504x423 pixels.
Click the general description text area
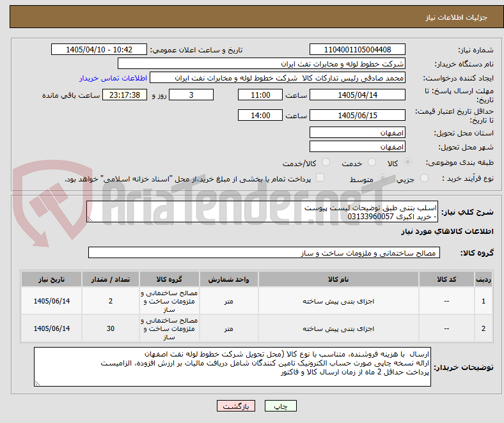coord(262,211)
